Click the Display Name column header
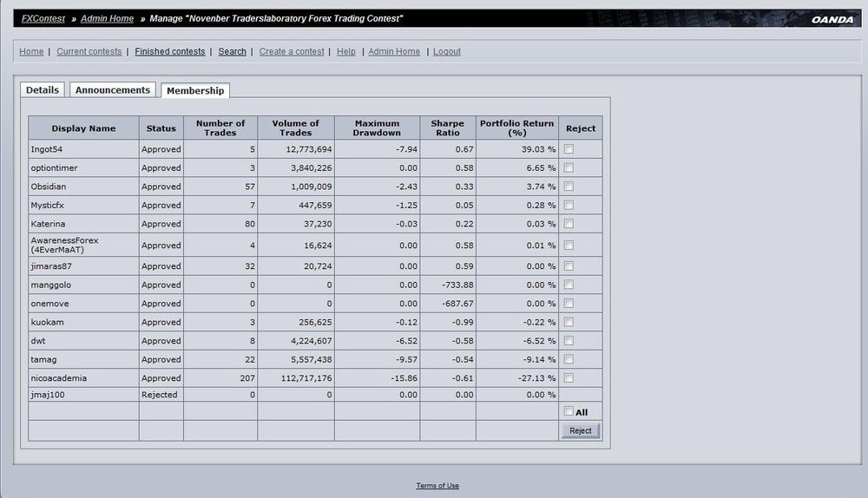 coord(83,128)
